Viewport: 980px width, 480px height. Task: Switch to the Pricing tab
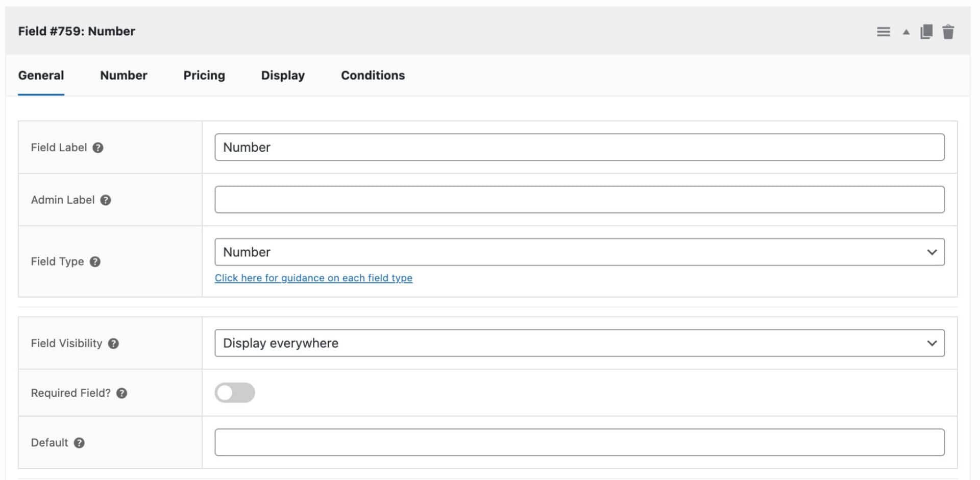(204, 75)
